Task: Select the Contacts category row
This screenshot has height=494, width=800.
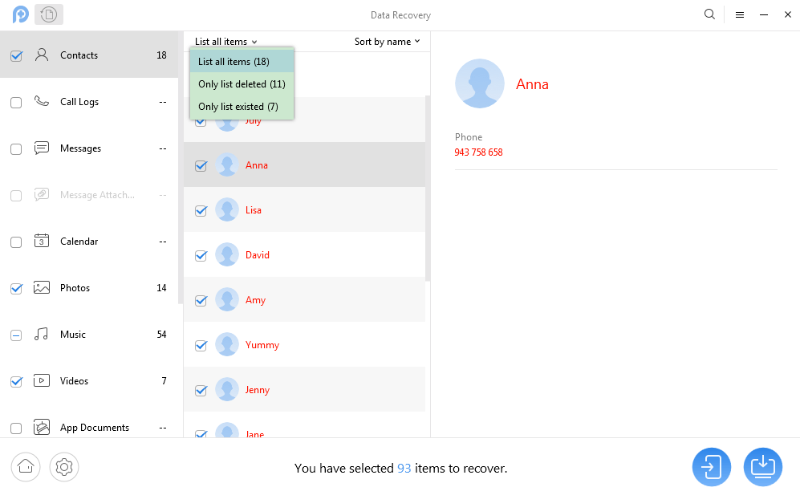Action: (89, 55)
